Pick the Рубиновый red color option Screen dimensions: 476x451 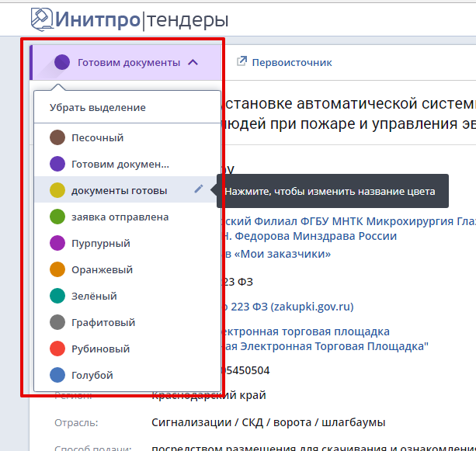coord(100,349)
